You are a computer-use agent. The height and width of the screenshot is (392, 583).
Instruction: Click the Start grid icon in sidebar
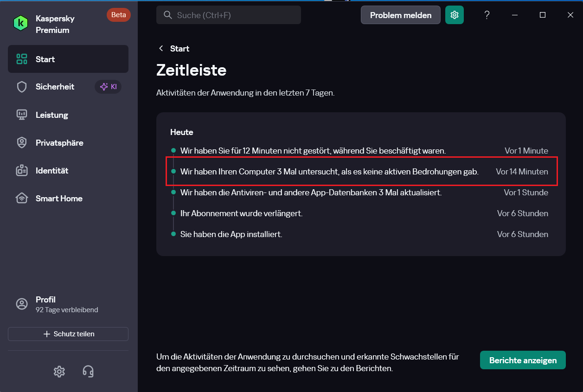click(x=22, y=59)
